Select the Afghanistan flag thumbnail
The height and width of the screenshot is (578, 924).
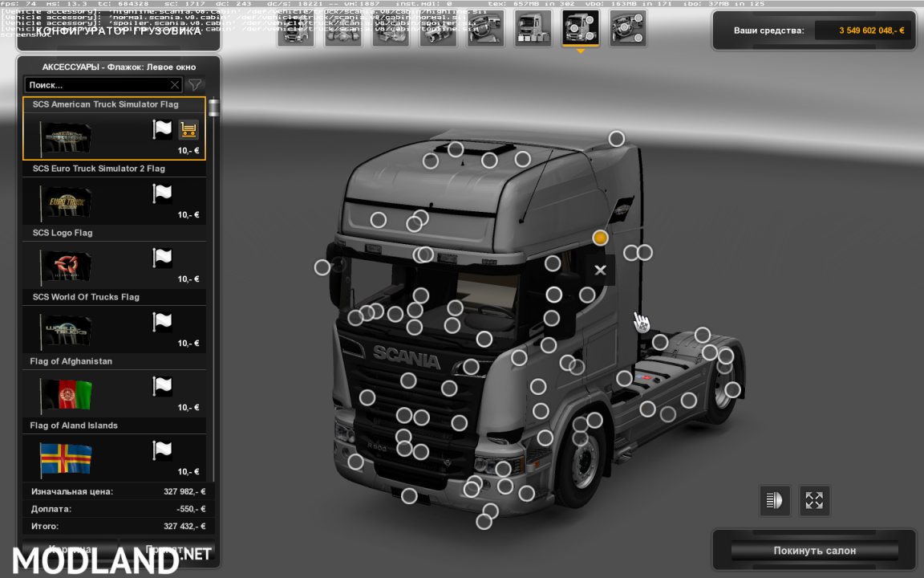(66, 395)
